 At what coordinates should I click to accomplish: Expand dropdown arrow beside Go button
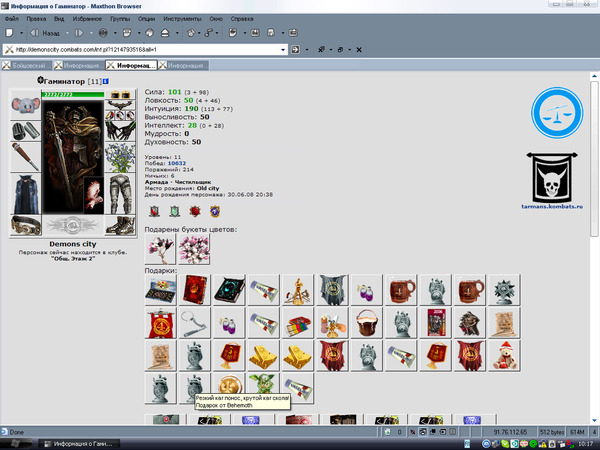(x=307, y=50)
